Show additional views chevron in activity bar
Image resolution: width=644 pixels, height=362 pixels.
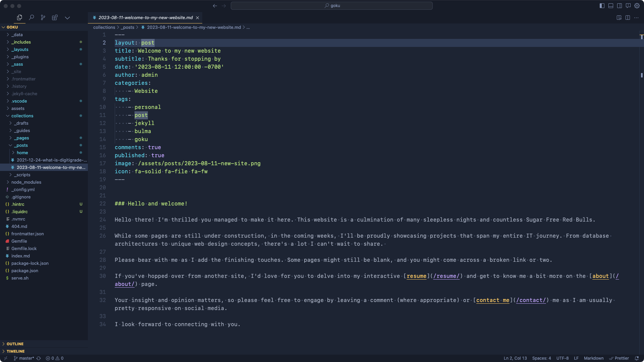(x=67, y=17)
